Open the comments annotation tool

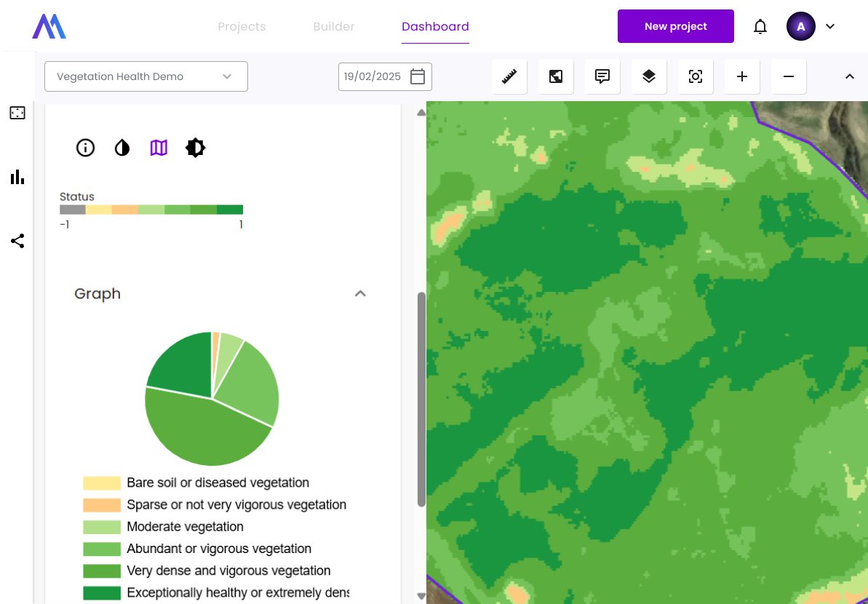[x=602, y=76]
